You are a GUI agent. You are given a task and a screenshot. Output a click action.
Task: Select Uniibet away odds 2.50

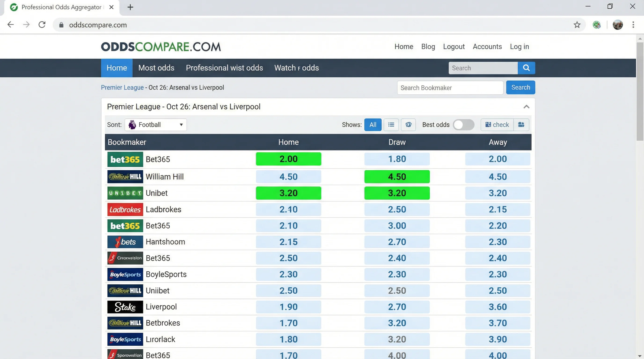[x=498, y=291]
